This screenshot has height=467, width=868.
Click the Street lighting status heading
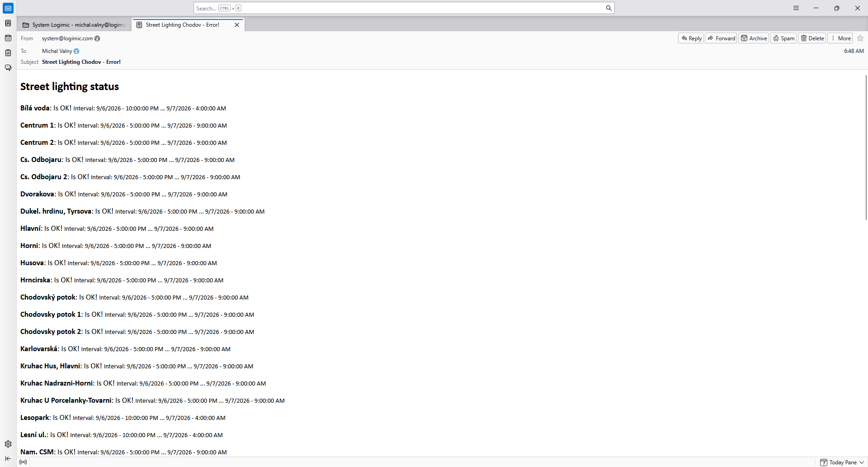70,86
